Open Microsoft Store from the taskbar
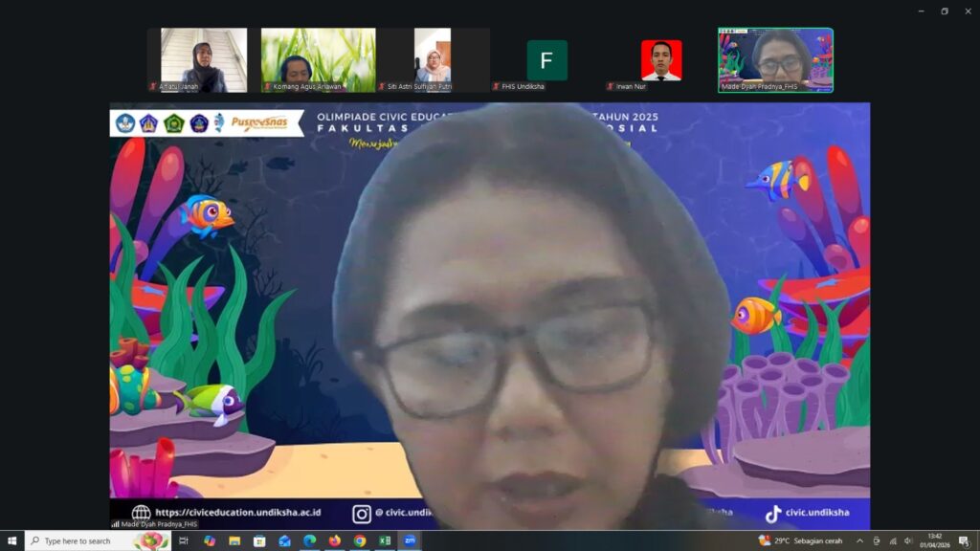980x551 pixels. click(x=259, y=540)
